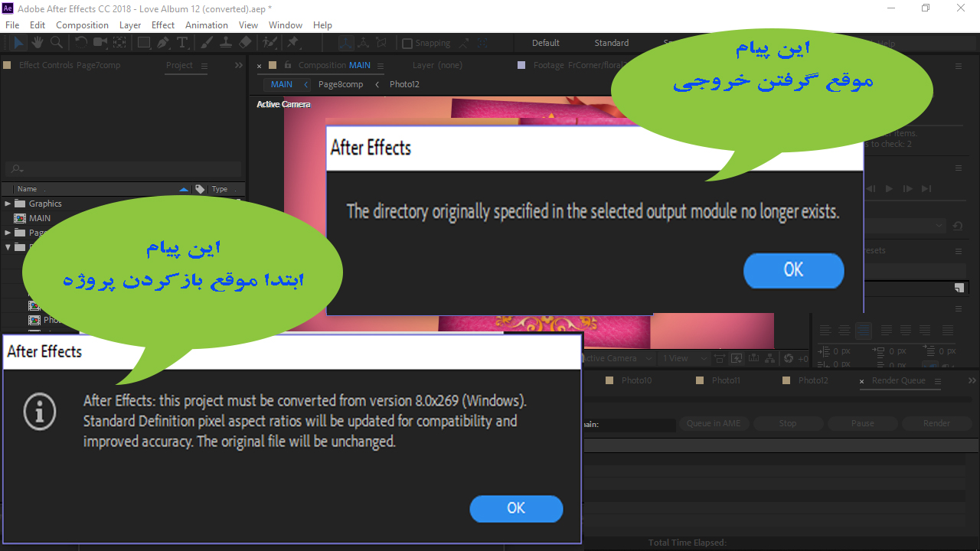Open the MAIN composition item icon
This screenshot has height=551, width=980.
[x=18, y=218]
